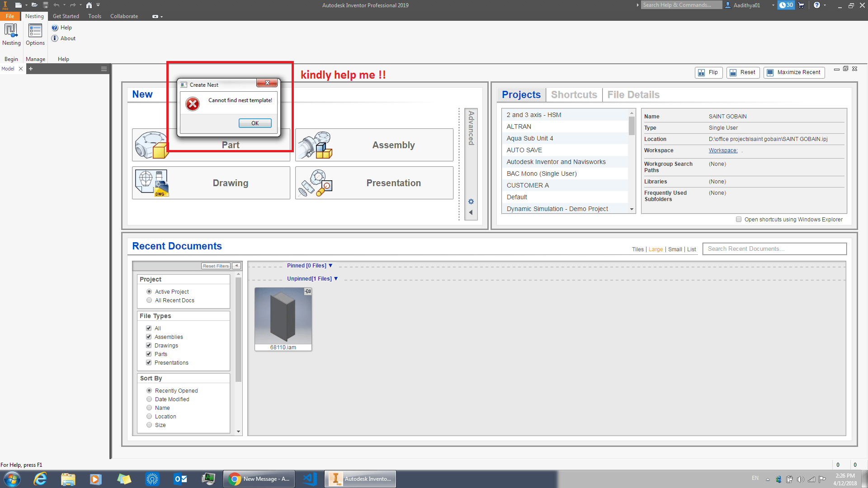Open the Windows Start menu

coord(12,479)
